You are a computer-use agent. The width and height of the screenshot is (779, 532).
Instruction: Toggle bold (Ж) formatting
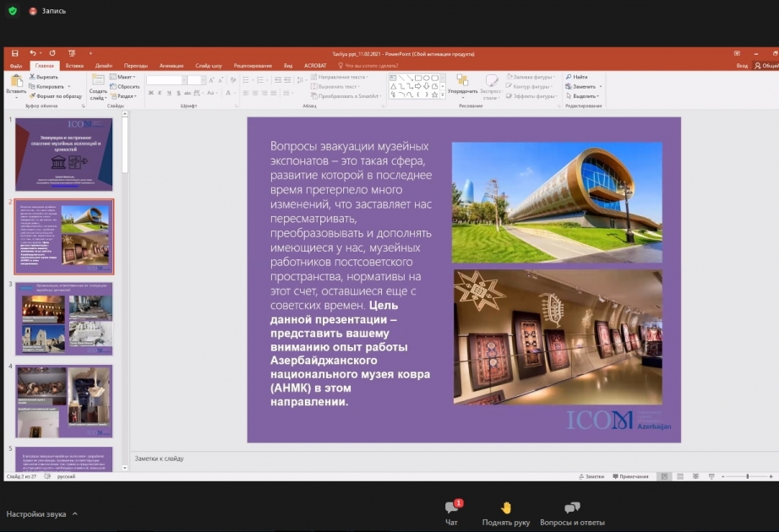[x=150, y=93]
